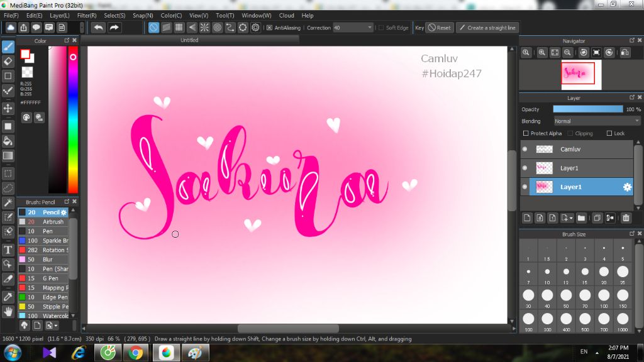Screen dimensions: 644x362
Task: Open snap settings gear icon
Action: [255, 28]
